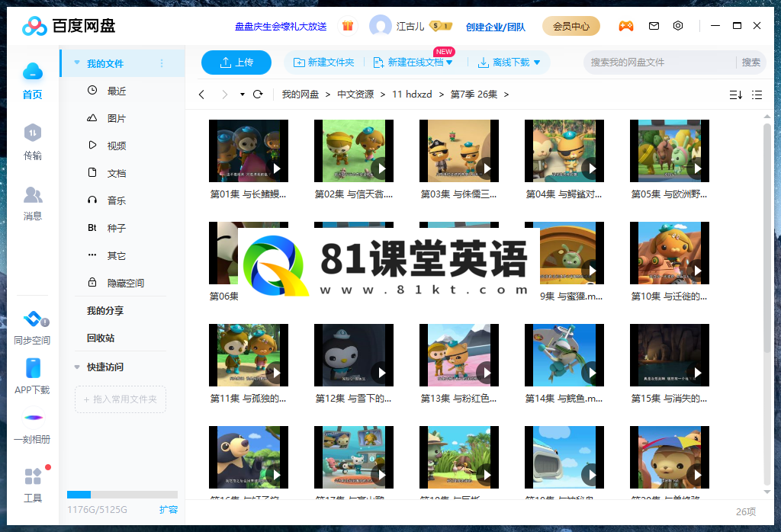The height and width of the screenshot is (532, 781).
Task: Click the user avatar icon
Action: coord(380,26)
